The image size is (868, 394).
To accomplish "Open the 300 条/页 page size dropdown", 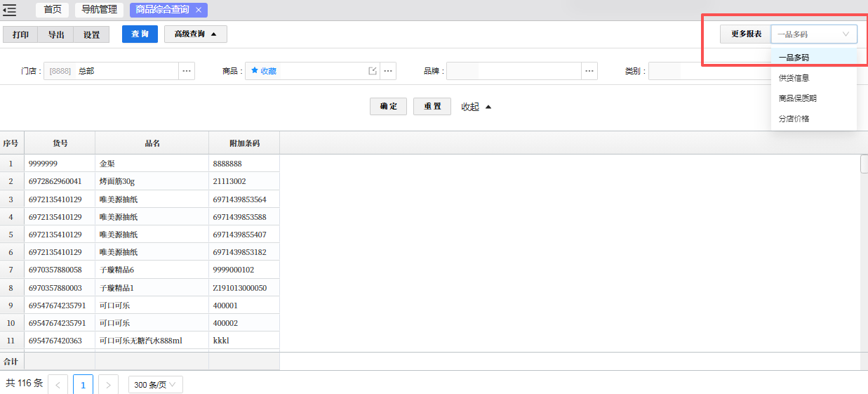I will coord(155,385).
